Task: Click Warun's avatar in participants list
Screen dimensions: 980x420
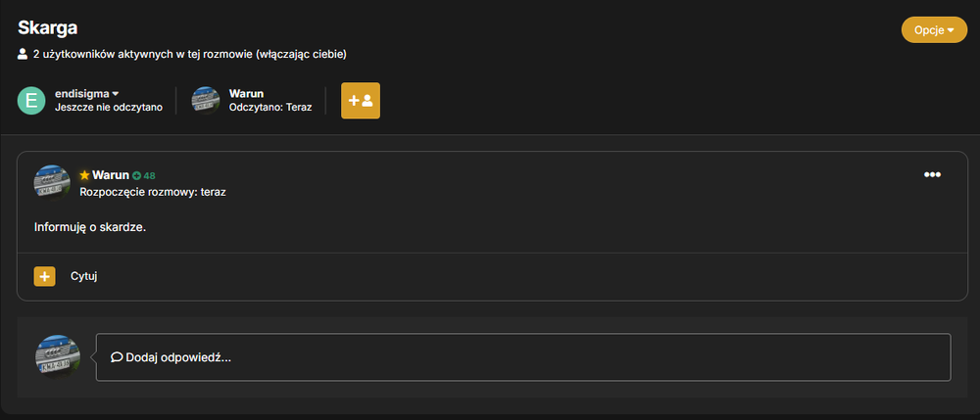Action: coord(206,101)
